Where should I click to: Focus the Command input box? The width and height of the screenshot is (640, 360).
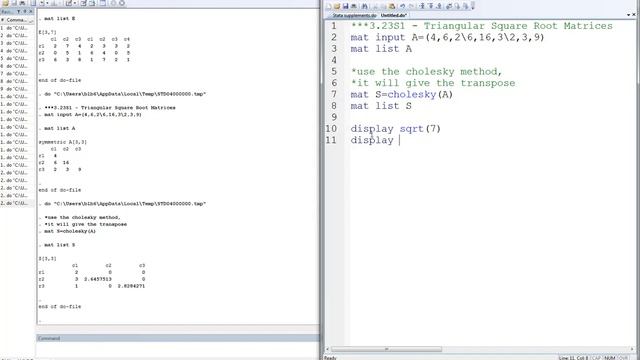coord(178,350)
